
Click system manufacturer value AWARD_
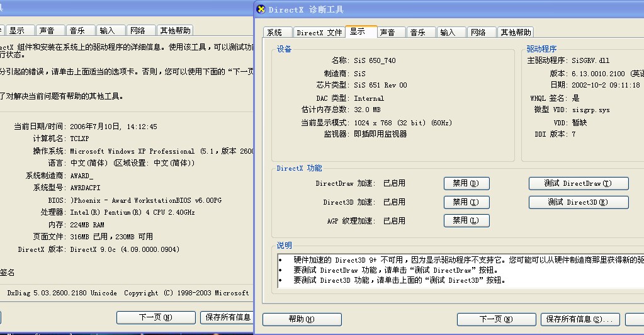tap(82, 176)
